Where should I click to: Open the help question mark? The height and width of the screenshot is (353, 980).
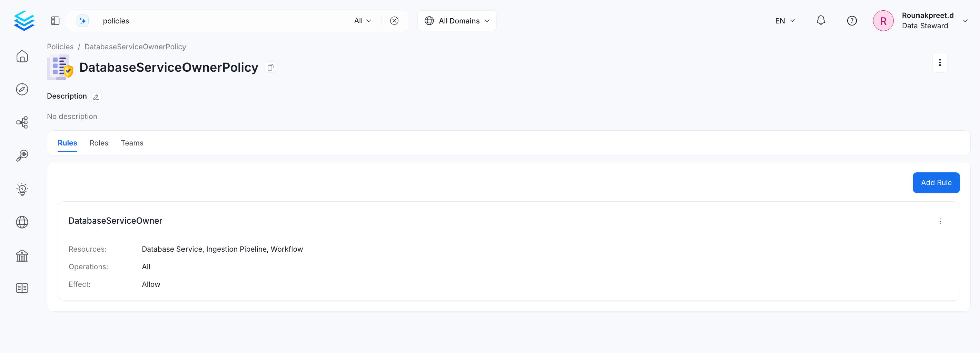coord(852,20)
